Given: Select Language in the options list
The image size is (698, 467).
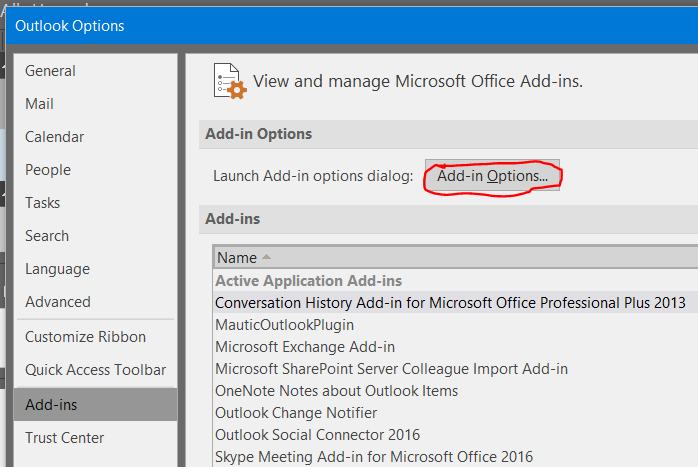Looking at the screenshot, I should (57, 269).
